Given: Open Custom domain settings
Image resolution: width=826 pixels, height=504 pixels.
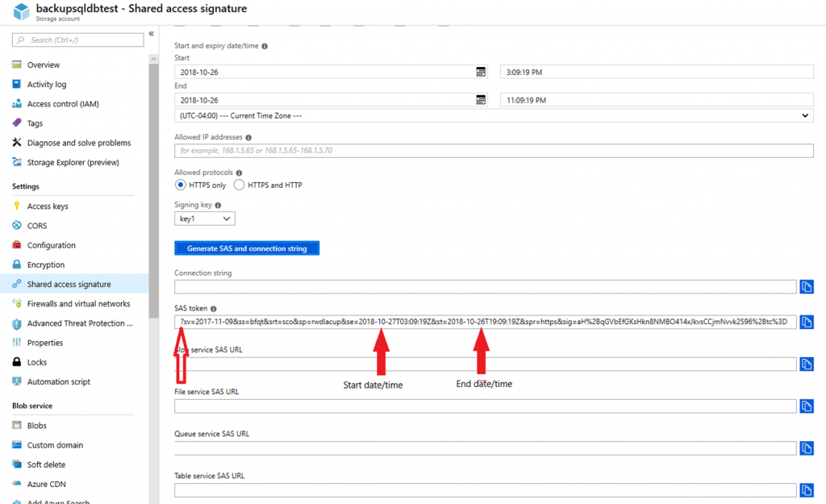Looking at the screenshot, I should pos(56,444).
